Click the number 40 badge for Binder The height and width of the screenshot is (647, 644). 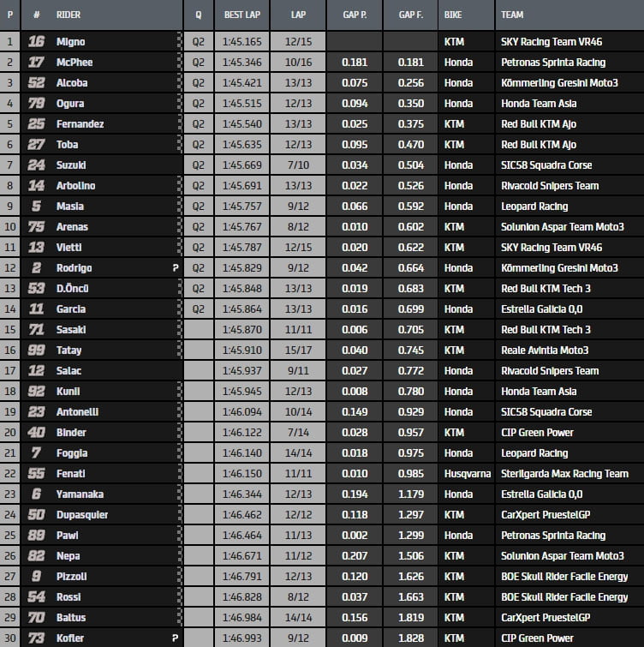coord(37,432)
